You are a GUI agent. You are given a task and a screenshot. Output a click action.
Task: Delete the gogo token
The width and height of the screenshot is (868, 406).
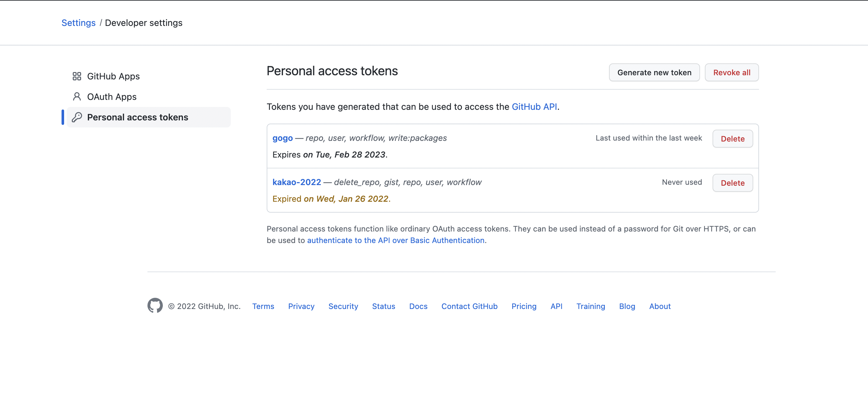732,139
